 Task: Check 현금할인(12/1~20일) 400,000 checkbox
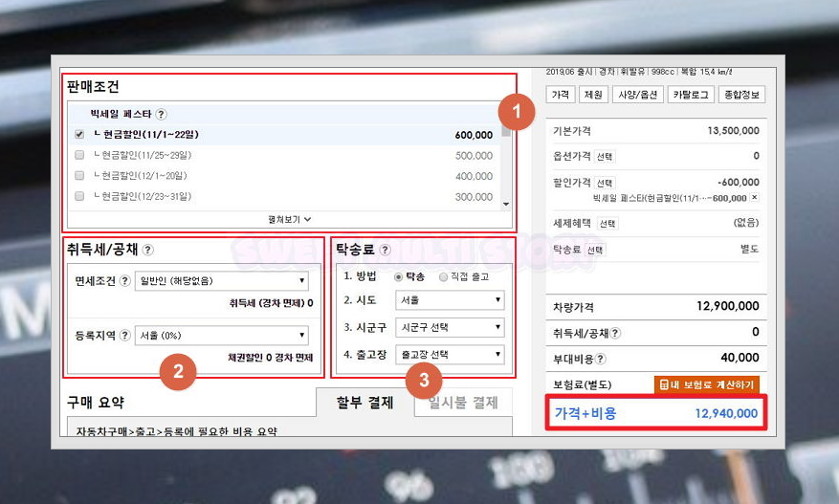[79, 175]
